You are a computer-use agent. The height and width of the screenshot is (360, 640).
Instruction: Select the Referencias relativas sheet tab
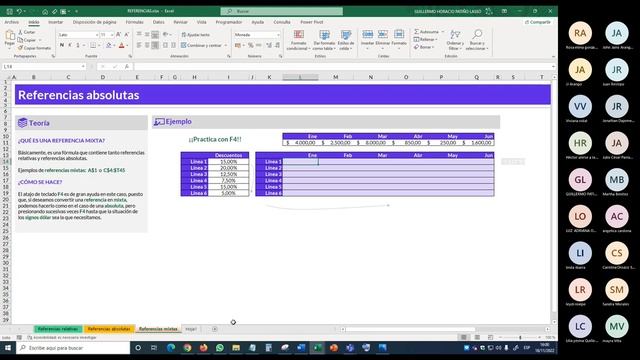[x=58, y=329]
